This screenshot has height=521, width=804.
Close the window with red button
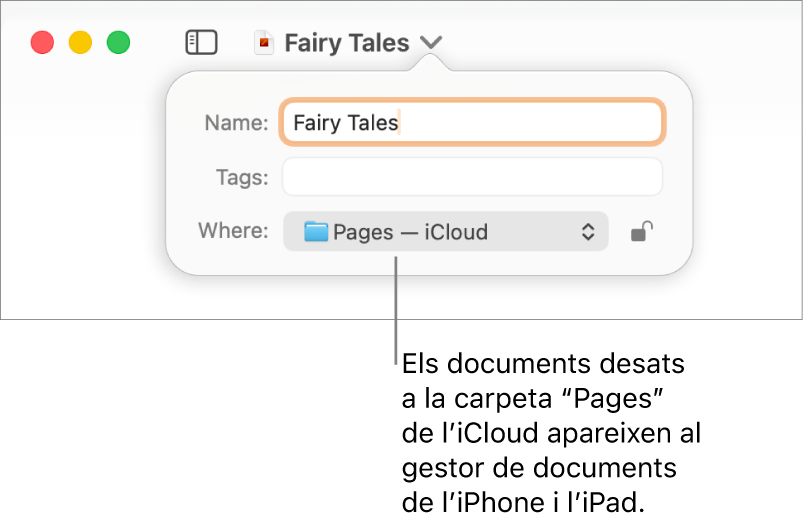[x=42, y=43]
